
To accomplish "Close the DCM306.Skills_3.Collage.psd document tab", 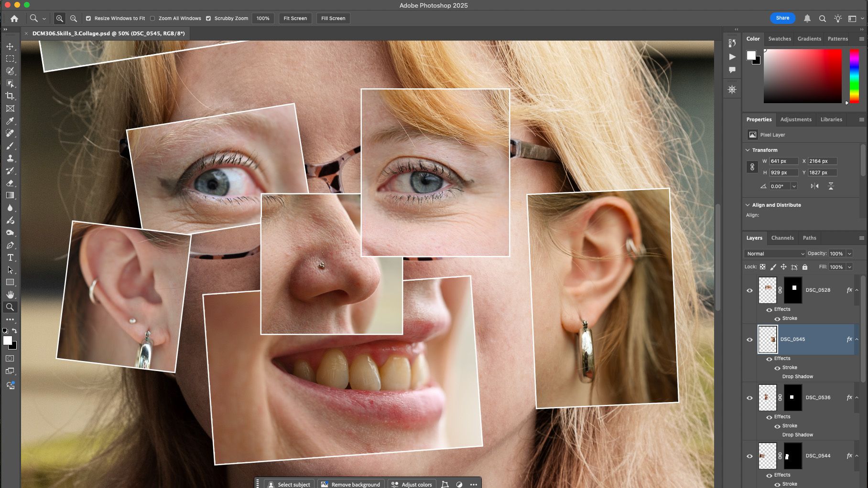I will point(26,33).
